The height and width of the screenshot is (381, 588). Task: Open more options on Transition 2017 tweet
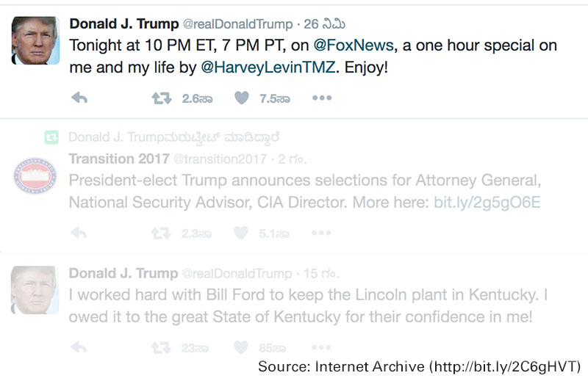321,233
